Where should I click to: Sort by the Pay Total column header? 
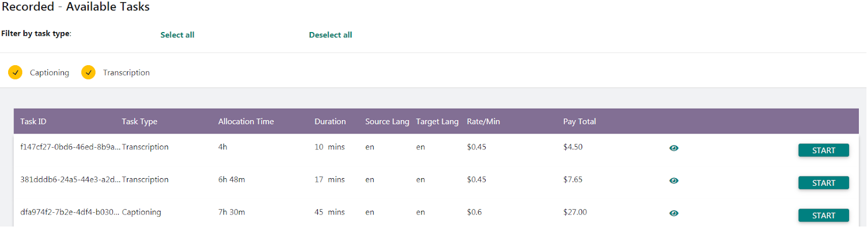tap(579, 122)
